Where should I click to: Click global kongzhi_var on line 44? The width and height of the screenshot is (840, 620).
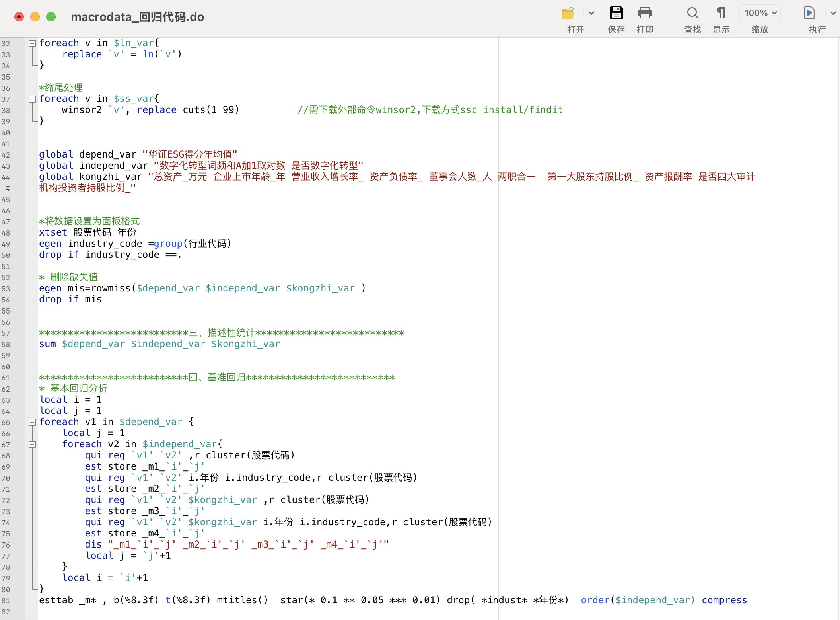tap(91, 177)
